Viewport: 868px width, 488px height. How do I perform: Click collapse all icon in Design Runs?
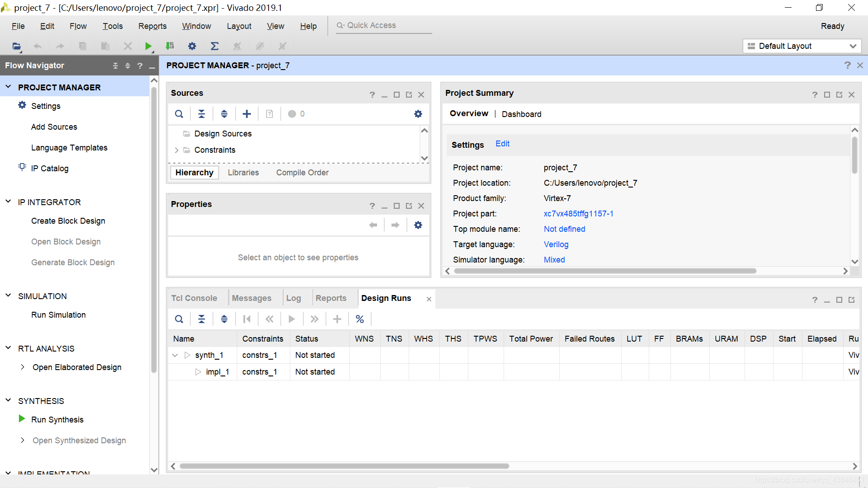point(202,319)
